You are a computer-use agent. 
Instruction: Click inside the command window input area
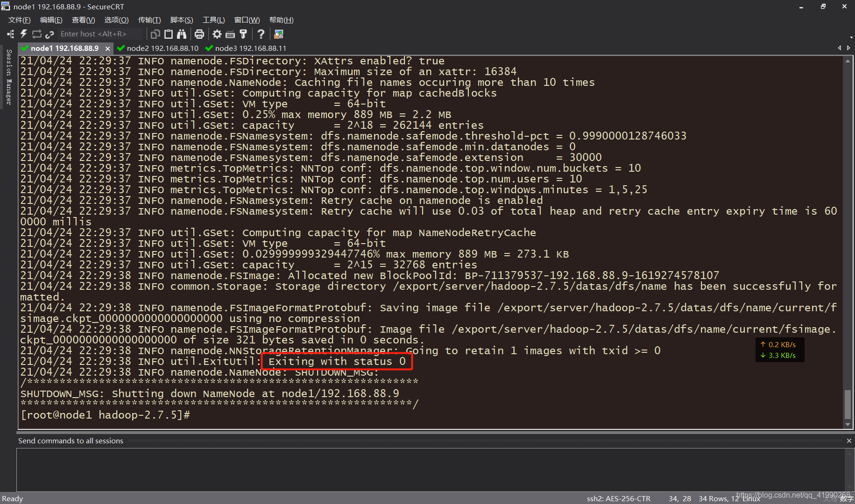click(x=430, y=469)
